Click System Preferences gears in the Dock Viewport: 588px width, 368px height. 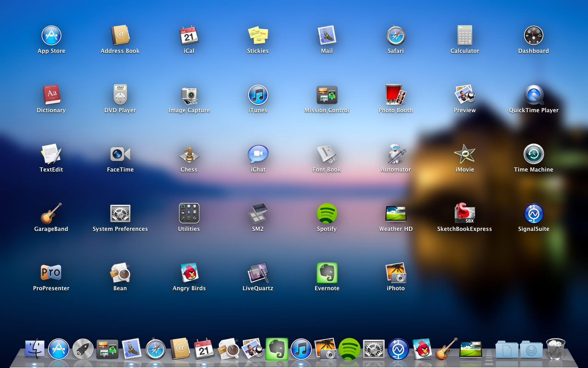pos(374,349)
